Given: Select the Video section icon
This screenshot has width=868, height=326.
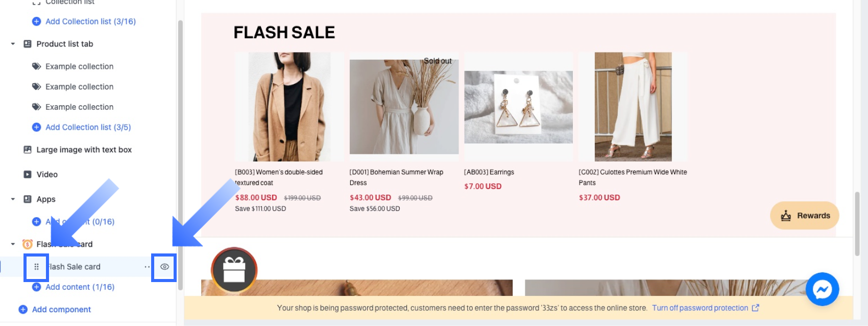Looking at the screenshot, I should 28,175.
